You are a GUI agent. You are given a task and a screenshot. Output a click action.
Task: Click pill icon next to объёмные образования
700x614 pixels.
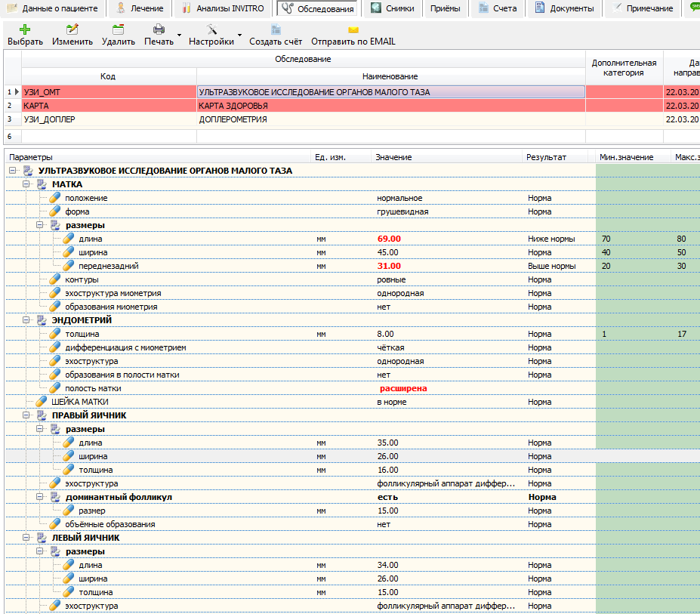tap(55, 524)
